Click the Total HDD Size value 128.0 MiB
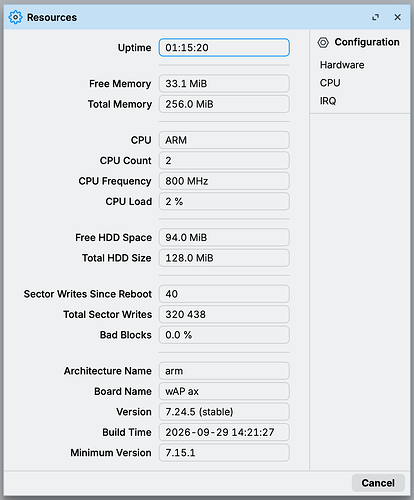The width and height of the screenshot is (414, 500). (224, 258)
